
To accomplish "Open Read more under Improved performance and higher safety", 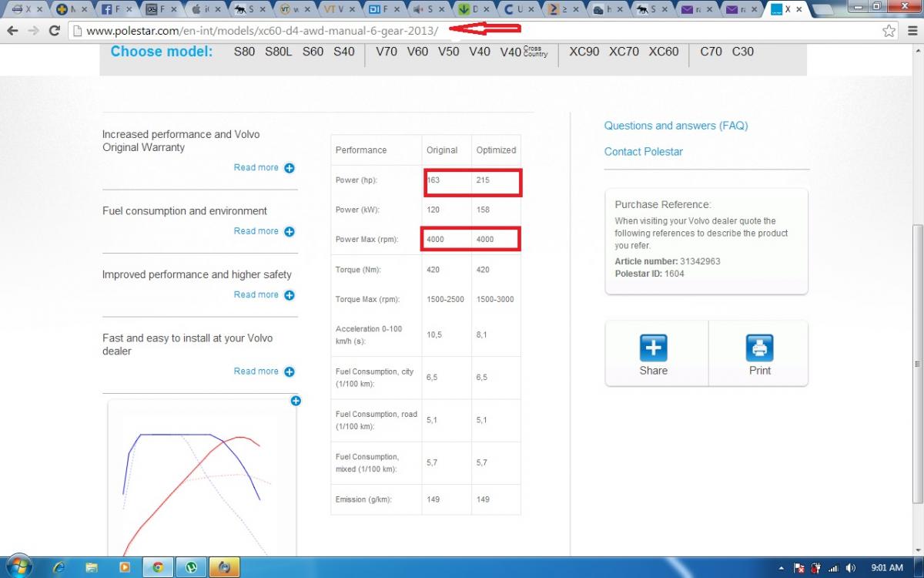I will 256,295.
